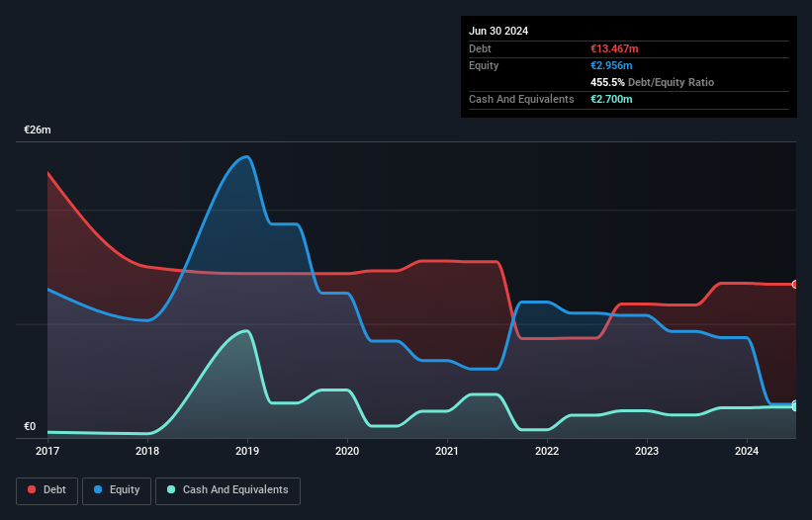Click the 2024 x-axis label
The image size is (812, 520).
click(x=747, y=451)
